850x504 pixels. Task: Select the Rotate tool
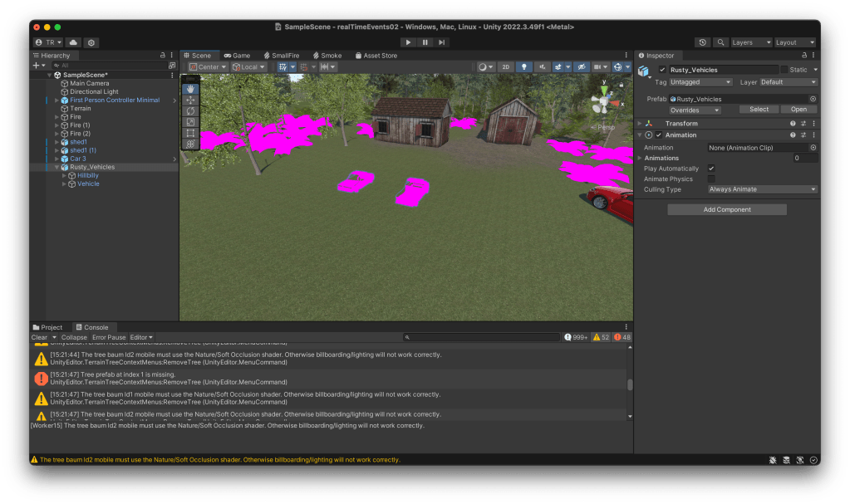190,110
